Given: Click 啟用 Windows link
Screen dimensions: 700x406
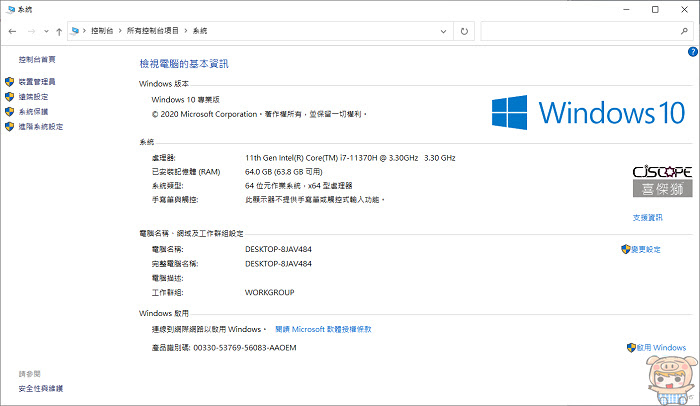Looking at the screenshot, I should (661, 347).
